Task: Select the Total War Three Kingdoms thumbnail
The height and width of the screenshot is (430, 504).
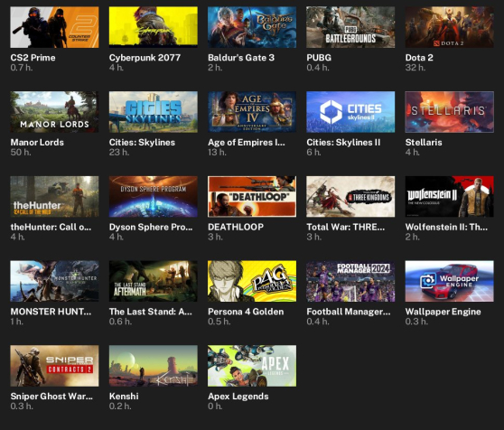Action: (x=350, y=196)
